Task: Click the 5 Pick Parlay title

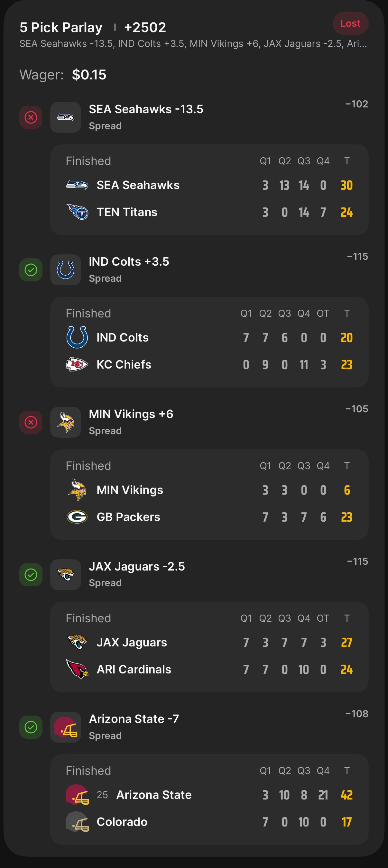Action: [x=61, y=27]
